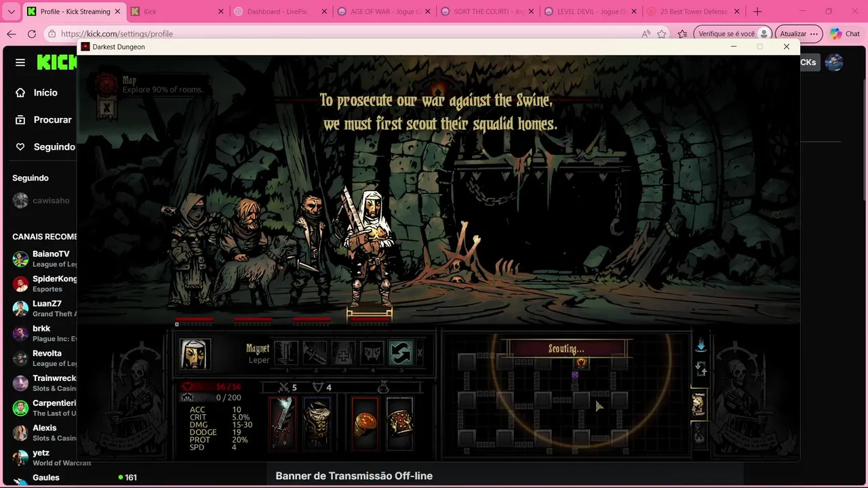Click the red ring trinket slot
The width and height of the screenshot is (868, 488).
coord(365,423)
